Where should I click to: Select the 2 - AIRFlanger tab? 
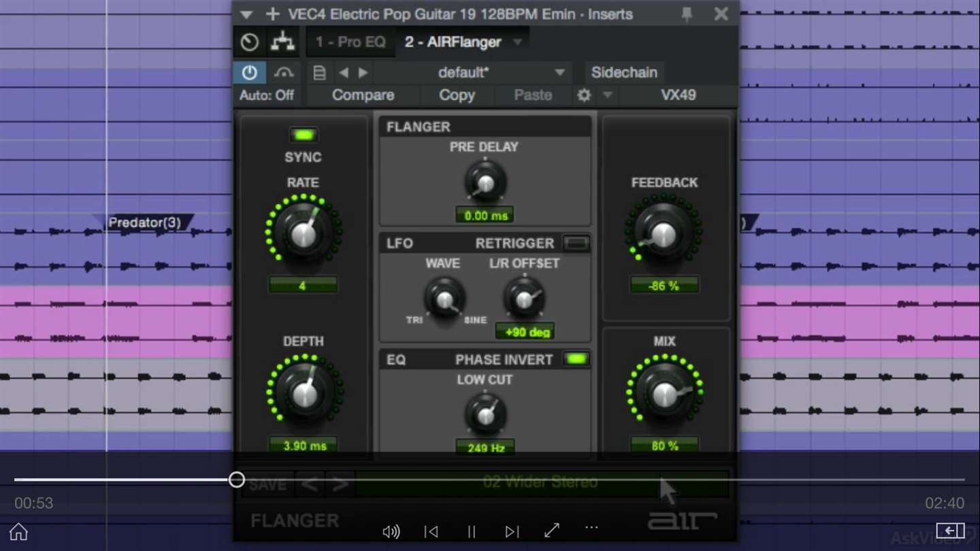click(453, 42)
